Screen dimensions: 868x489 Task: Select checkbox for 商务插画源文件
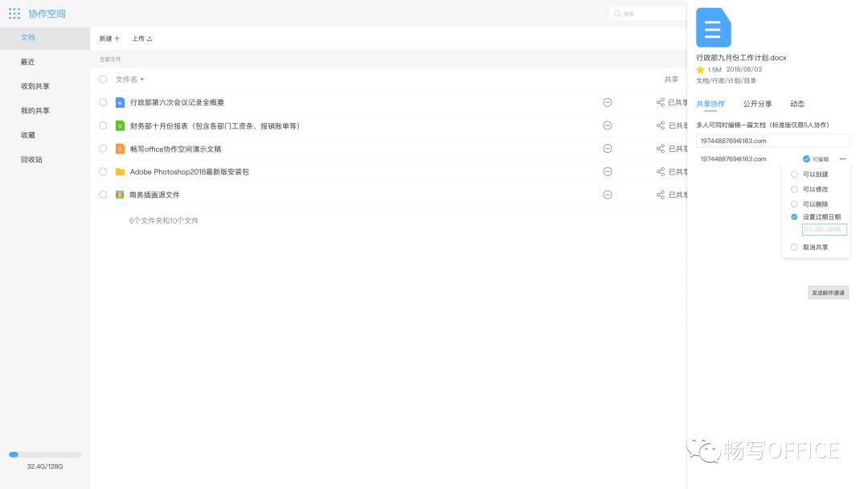[103, 195]
